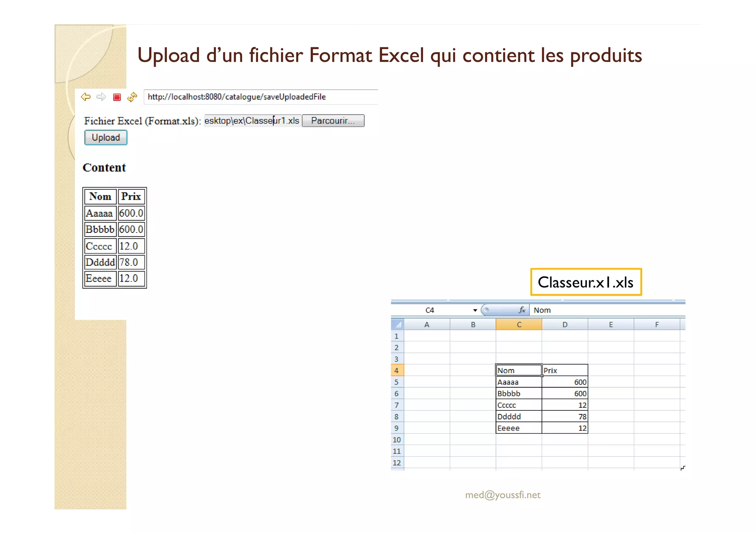Screen dimensions: 756x534
Task: Select column B header in Excel
Action: pyautogui.click(x=473, y=324)
